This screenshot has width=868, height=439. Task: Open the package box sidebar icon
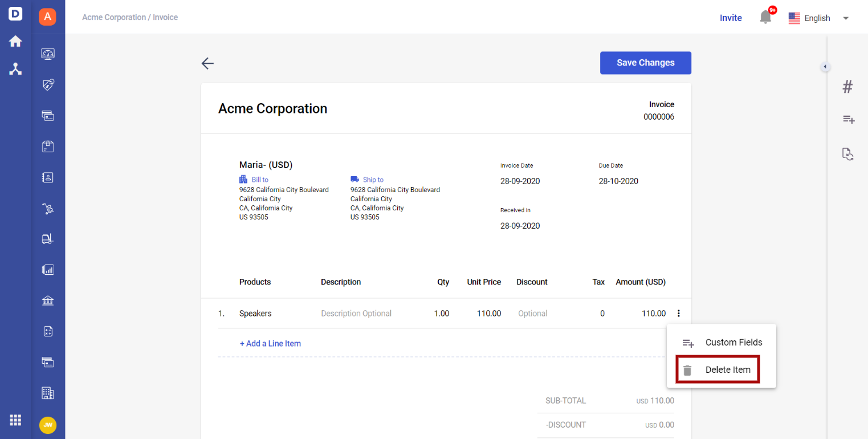tap(48, 147)
